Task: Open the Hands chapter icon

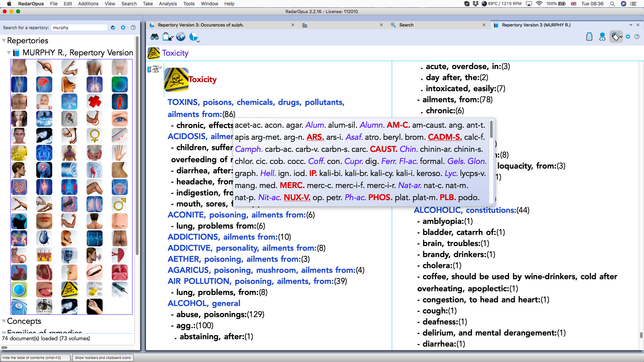Action: (120, 153)
